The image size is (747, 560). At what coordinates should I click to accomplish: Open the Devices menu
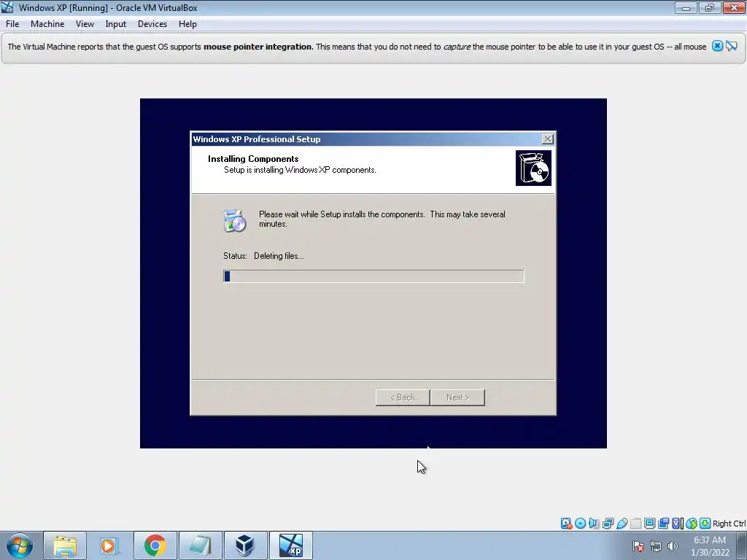pos(152,24)
